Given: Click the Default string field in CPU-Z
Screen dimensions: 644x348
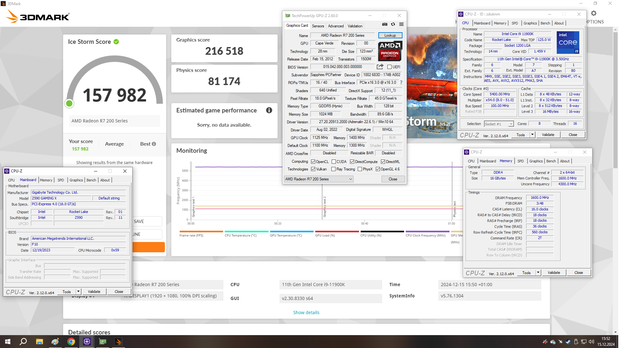Looking at the screenshot, I should (x=109, y=198).
